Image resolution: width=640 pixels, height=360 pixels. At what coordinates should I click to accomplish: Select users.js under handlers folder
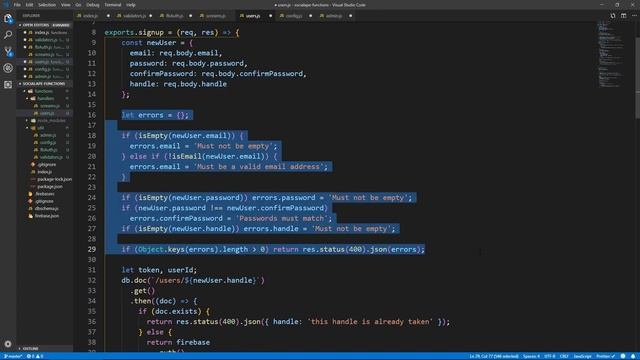(x=44, y=113)
